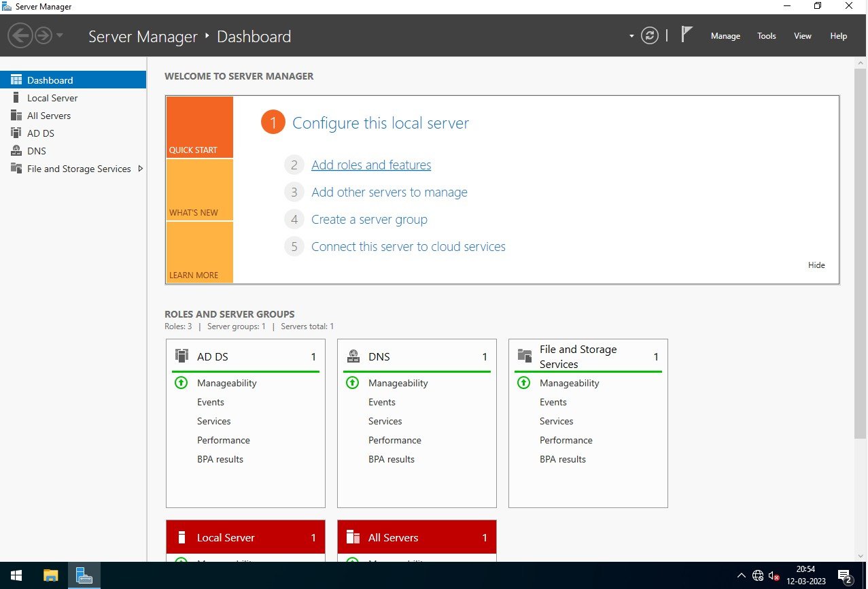Select the QUICK START tile
The width and height of the screenshot is (868, 589).
(x=200, y=127)
